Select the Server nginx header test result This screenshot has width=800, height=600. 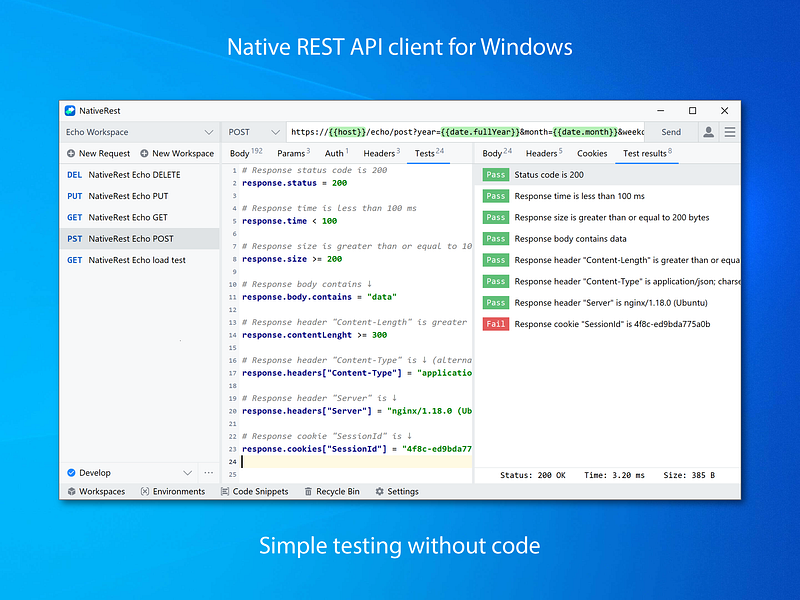tap(607, 303)
